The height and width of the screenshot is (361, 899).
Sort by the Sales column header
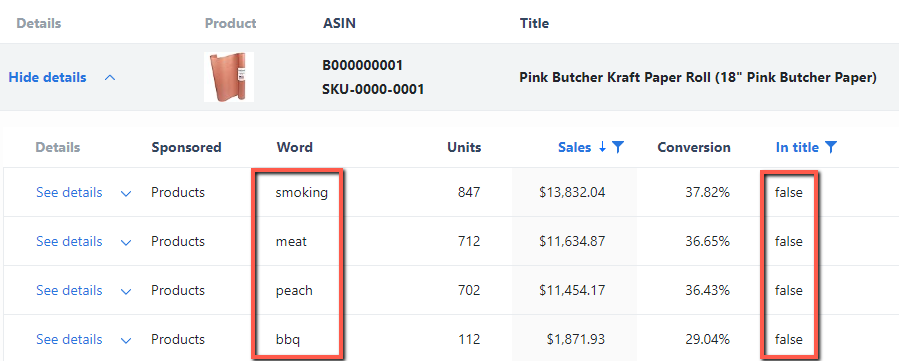(574, 147)
